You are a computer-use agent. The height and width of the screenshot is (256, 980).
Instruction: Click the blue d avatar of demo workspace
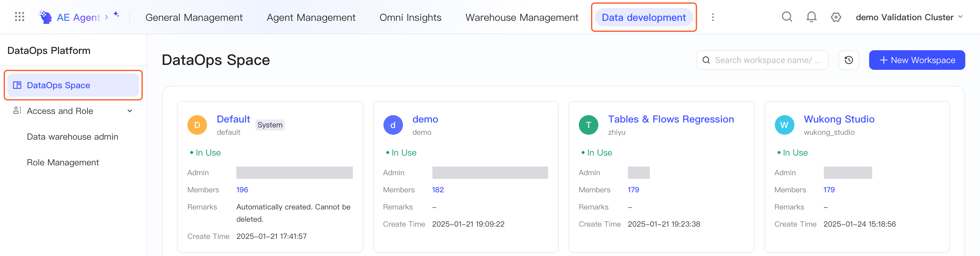[393, 125]
